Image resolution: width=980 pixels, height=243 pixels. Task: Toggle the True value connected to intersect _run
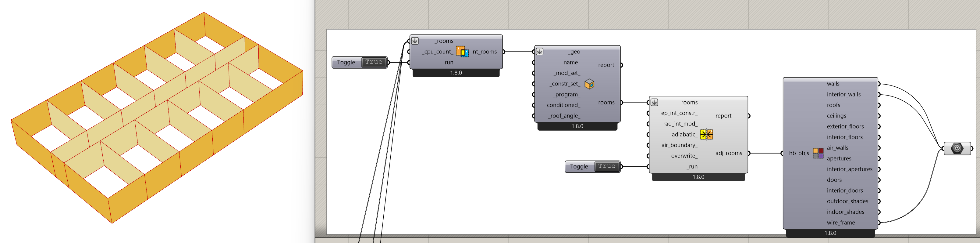(374, 62)
